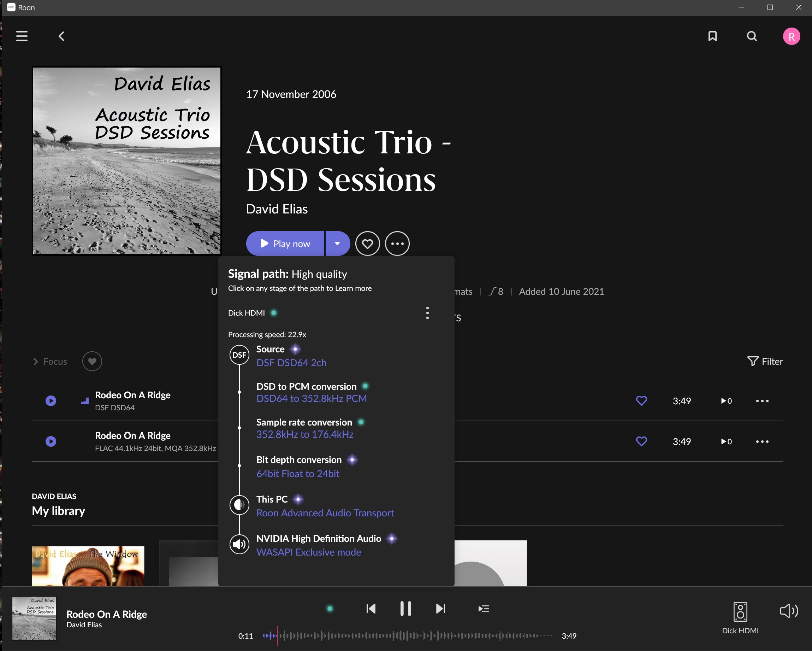Go back with the left arrow
The width and height of the screenshot is (812, 651).
61,36
